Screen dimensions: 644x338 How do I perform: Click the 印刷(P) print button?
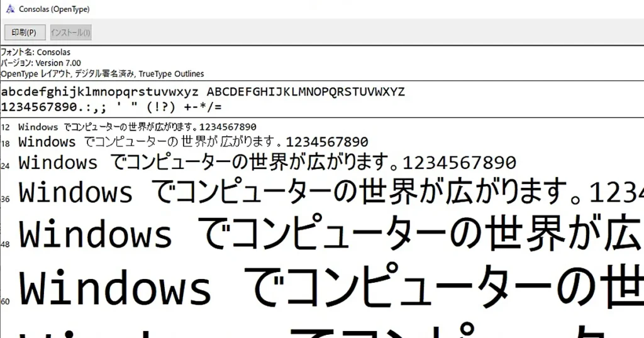[x=25, y=33]
